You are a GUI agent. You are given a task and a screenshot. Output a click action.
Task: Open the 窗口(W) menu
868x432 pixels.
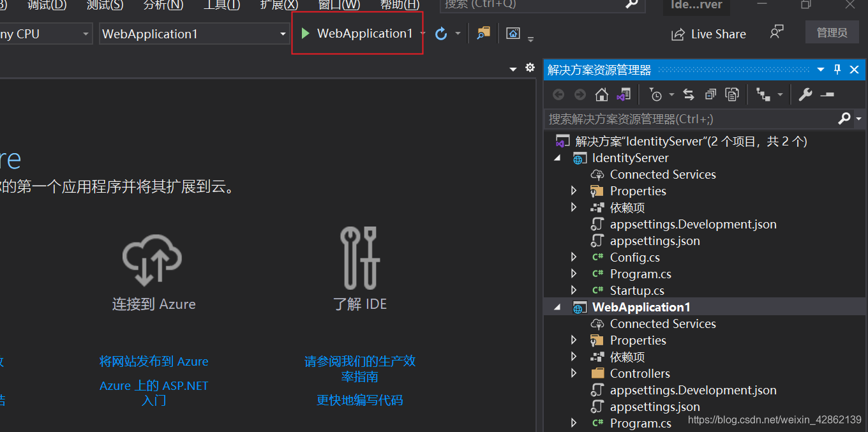pyautogui.click(x=339, y=4)
